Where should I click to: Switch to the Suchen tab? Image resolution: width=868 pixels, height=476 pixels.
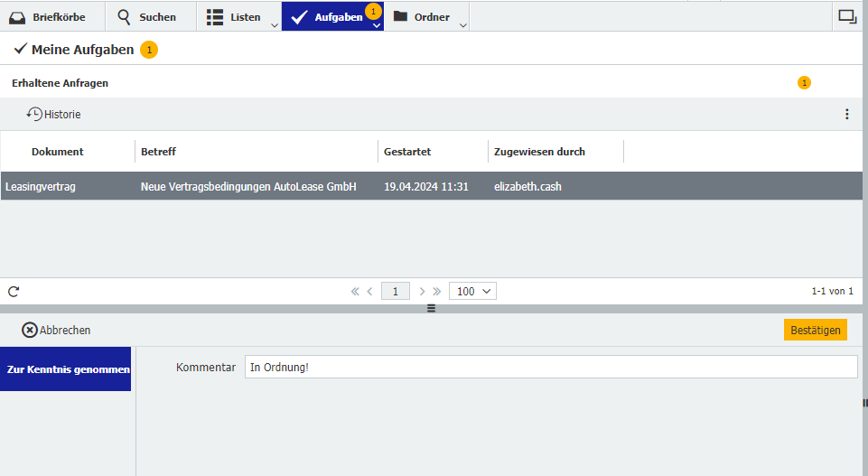click(x=146, y=16)
